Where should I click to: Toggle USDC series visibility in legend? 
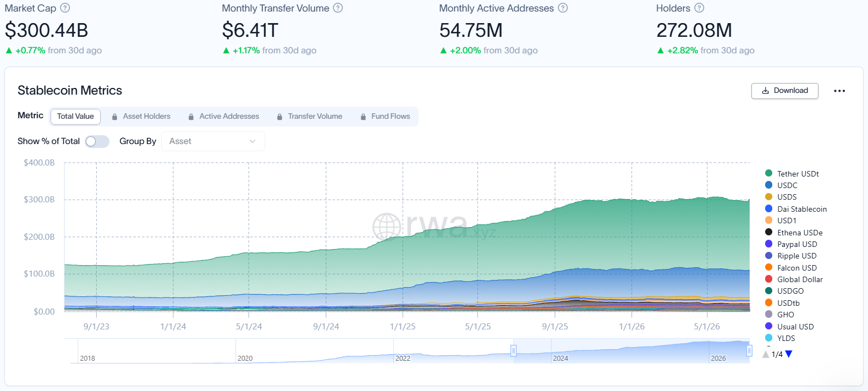781,185
